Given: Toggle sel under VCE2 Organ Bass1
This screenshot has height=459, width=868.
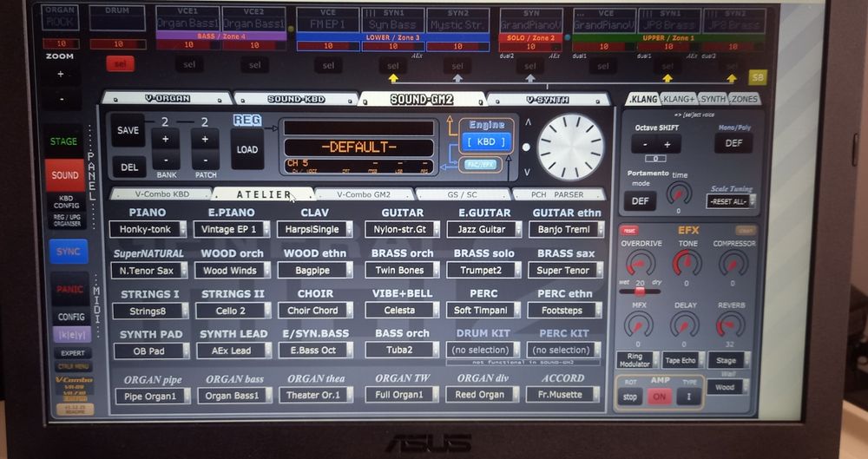Looking at the screenshot, I should click(254, 65).
